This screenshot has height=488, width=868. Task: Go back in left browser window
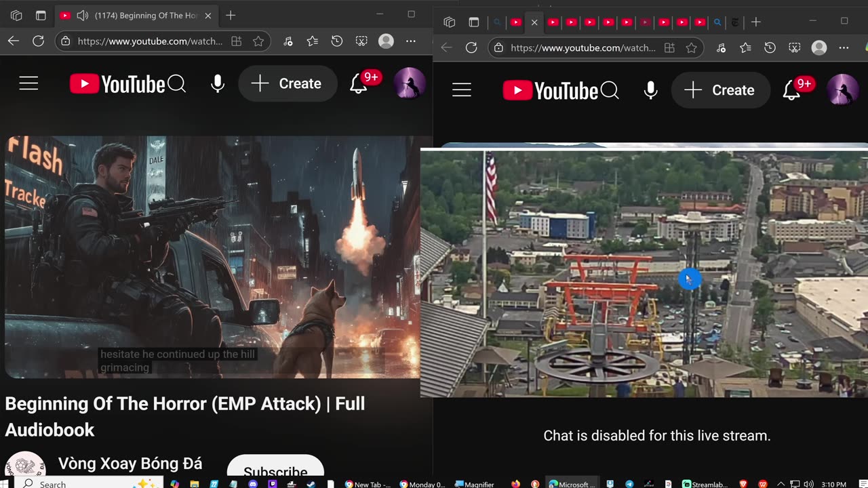pos(14,41)
